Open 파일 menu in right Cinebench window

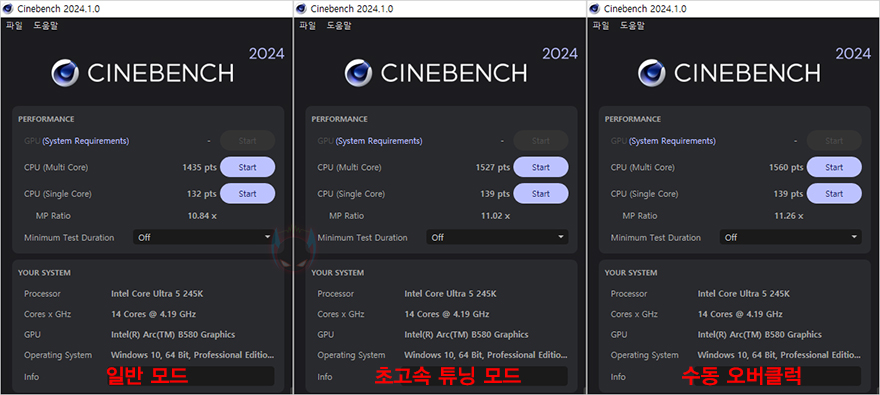point(601,25)
